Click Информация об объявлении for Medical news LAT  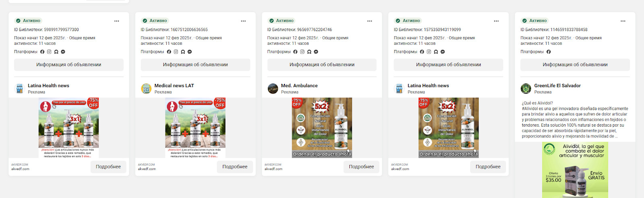[x=195, y=65]
